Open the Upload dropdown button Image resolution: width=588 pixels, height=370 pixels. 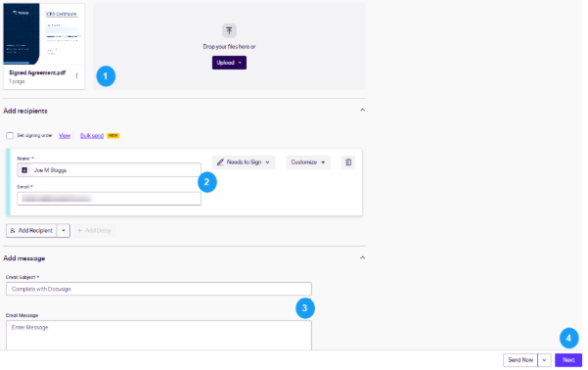tap(229, 63)
